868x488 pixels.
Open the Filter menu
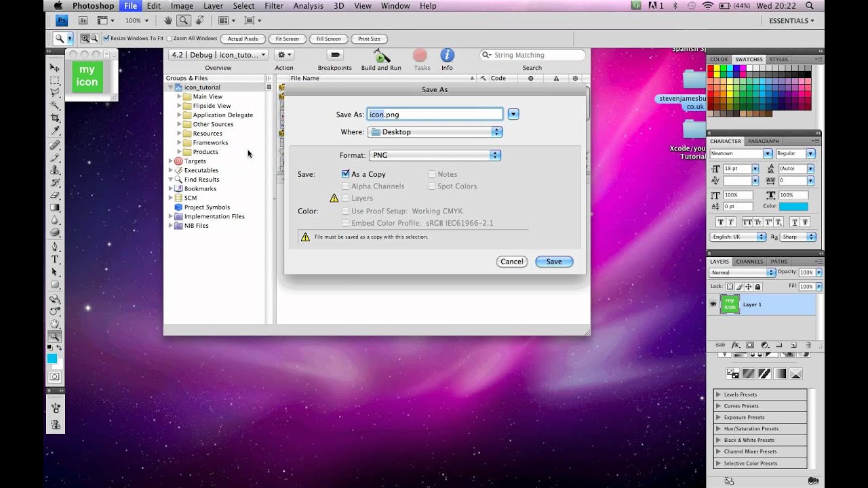[274, 6]
